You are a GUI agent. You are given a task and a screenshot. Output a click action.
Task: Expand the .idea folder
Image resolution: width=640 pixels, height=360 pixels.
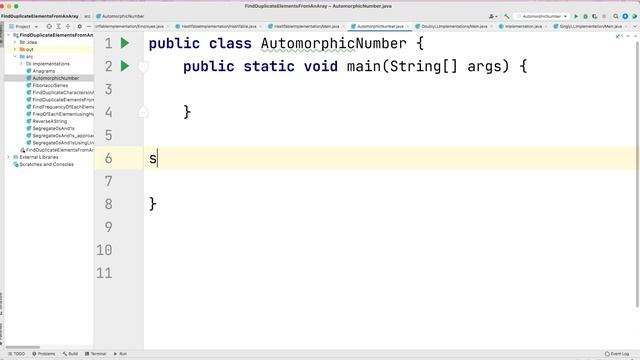pos(15,42)
